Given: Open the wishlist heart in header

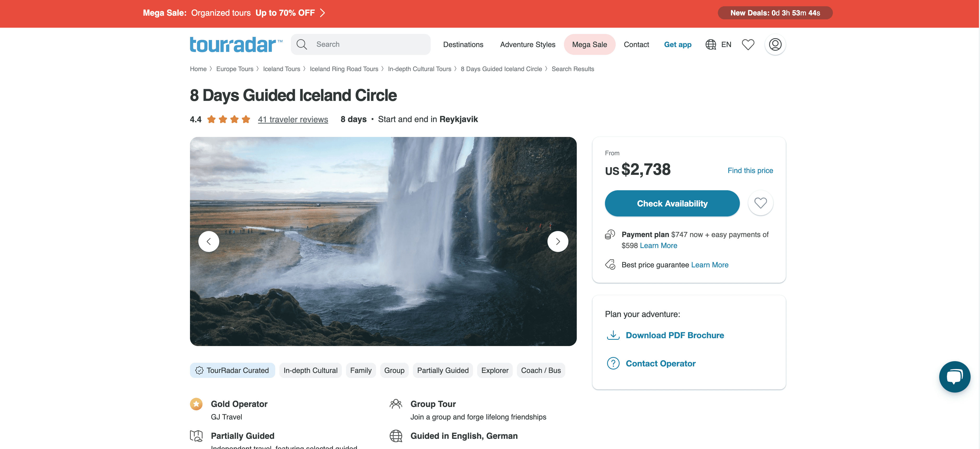Looking at the screenshot, I should coord(748,44).
